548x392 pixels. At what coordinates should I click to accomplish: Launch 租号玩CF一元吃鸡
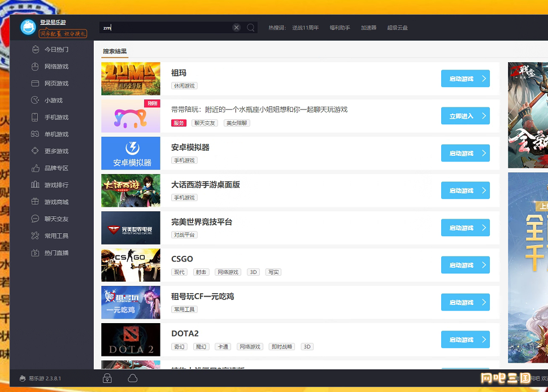(466, 302)
